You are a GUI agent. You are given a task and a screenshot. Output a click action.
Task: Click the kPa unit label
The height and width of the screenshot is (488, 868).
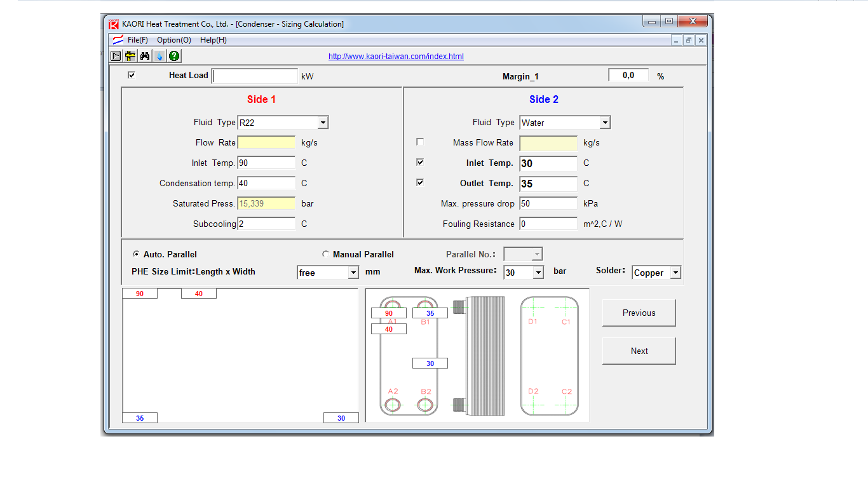coord(590,204)
